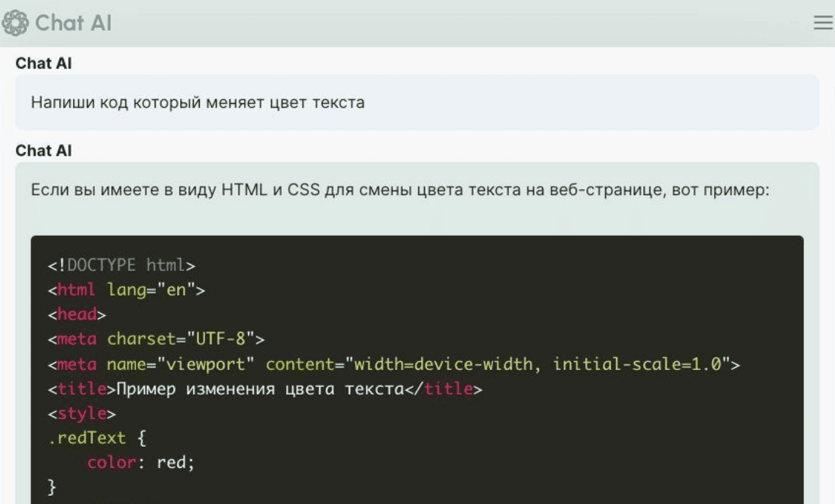
Task: Click the "UTF-8" charset value
Action: 220,339
